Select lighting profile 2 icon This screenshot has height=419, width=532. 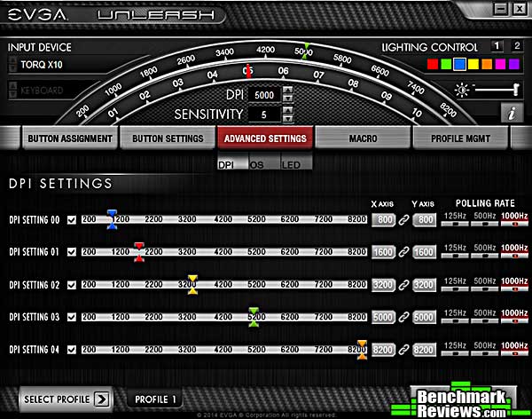click(x=515, y=46)
